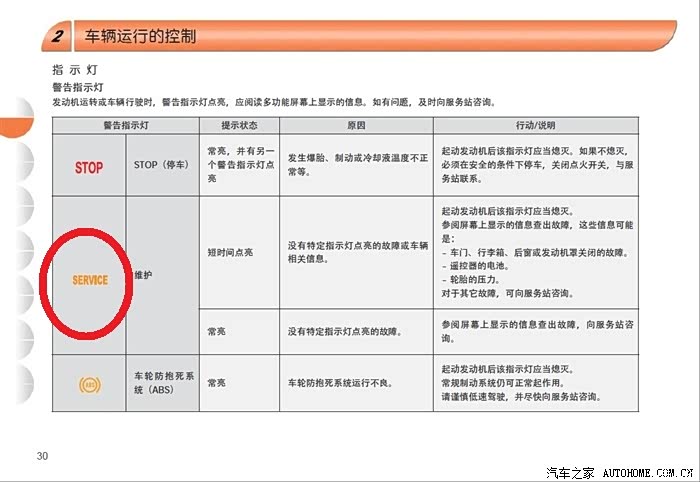Click the line 遥控器的电池
Screen dimensions: 700x482
coord(475,266)
